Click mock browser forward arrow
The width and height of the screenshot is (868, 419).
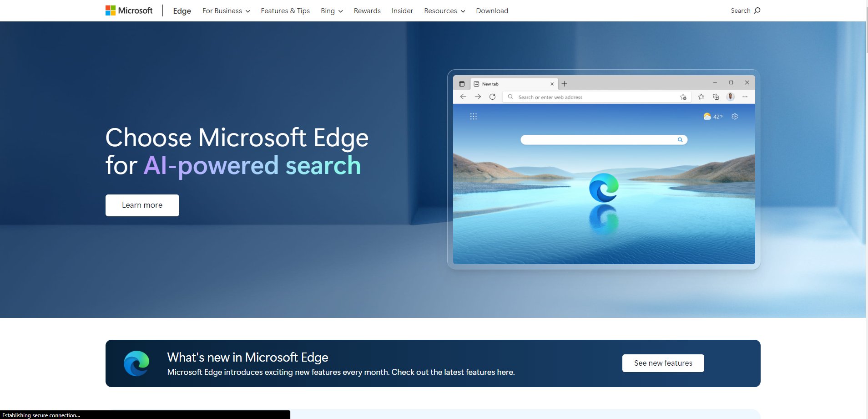click(478, 97)
